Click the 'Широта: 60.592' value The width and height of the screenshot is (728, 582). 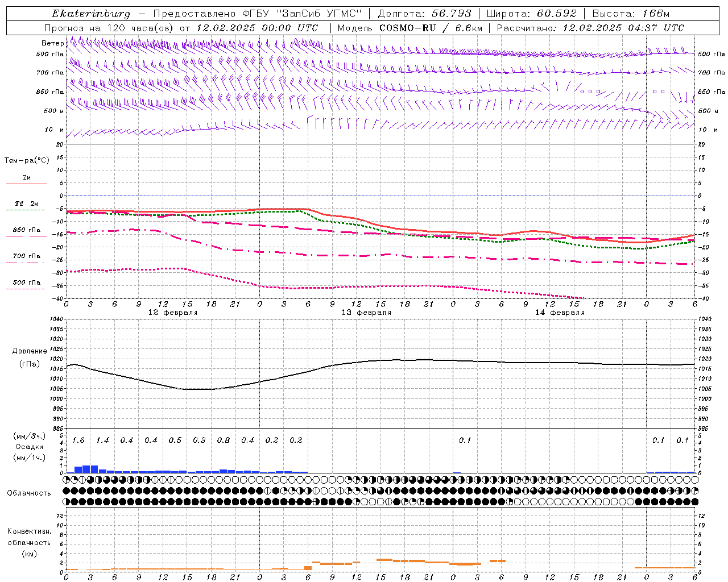tap(531, 14)
